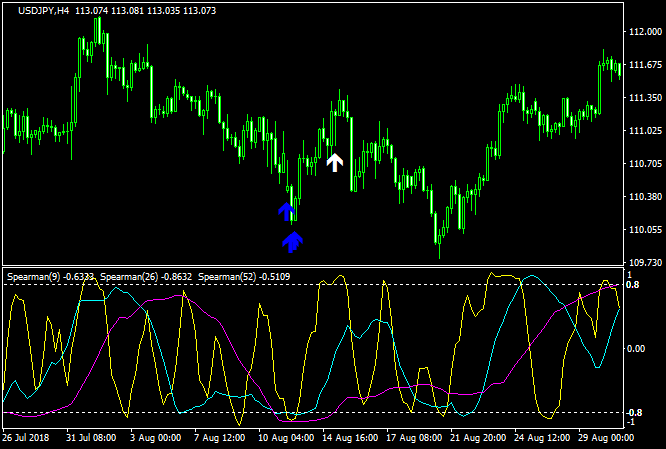
Task: Click the -0.8632 indicator value
Action: pos(176,277)
